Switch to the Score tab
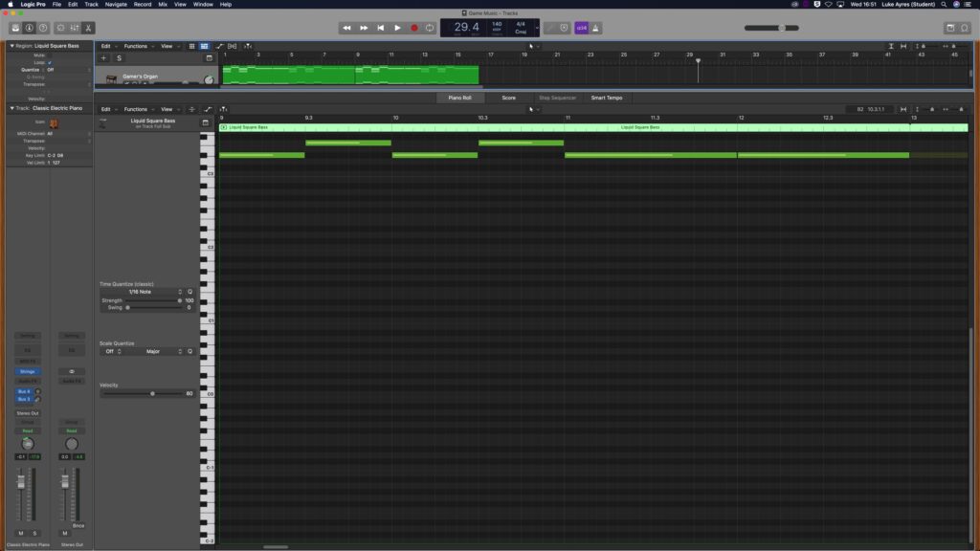The width and height of the screenshot is (980, 551). coord(509,99)
